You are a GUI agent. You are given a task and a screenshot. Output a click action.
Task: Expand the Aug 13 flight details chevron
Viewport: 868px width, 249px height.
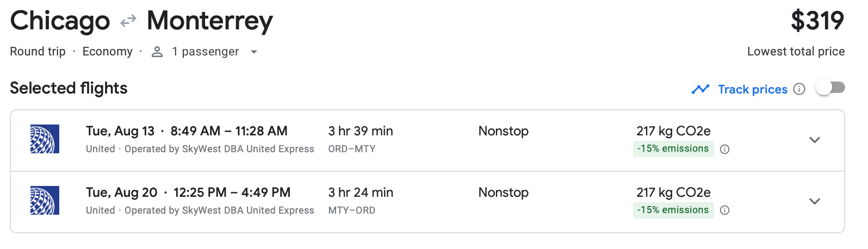pyautogui.click(x=814, y=140)
